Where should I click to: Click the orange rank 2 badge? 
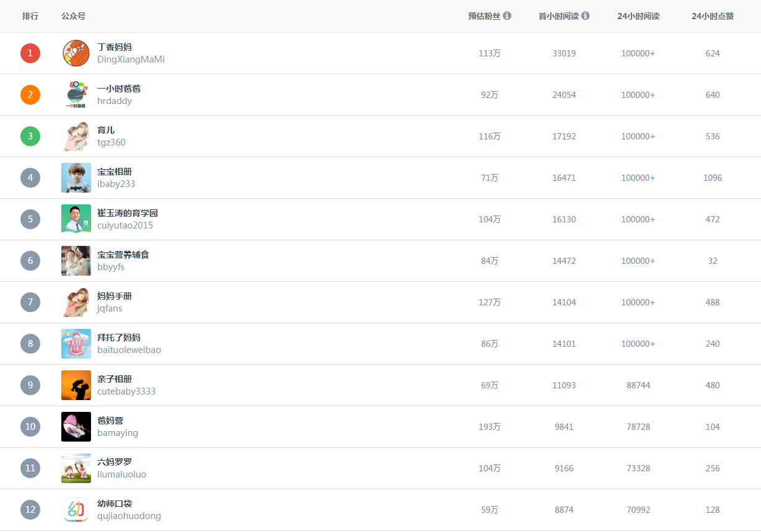tap(30, 95)
